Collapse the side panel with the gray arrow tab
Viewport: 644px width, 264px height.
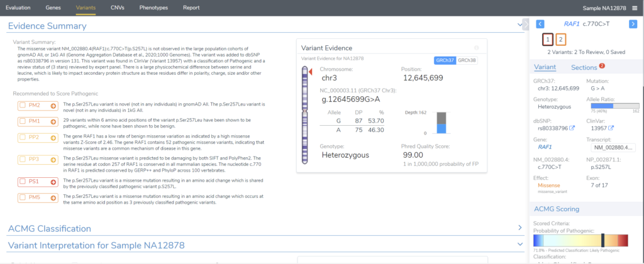tap(525, 25)
